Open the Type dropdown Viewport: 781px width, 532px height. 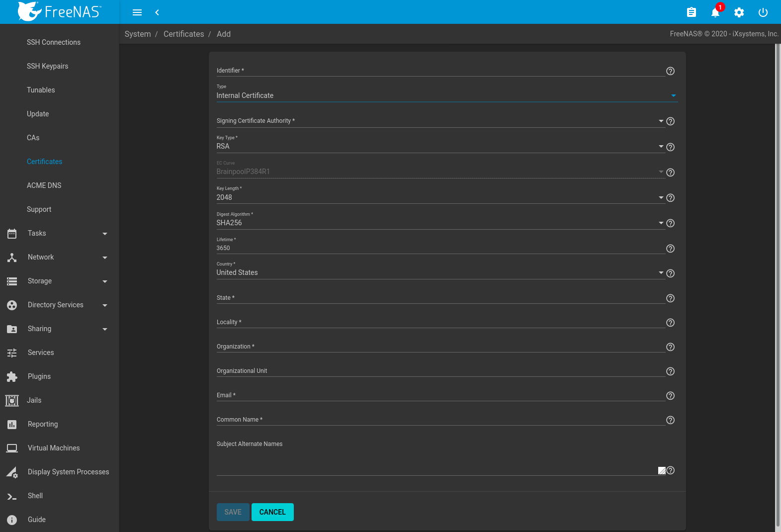point(446,95)
